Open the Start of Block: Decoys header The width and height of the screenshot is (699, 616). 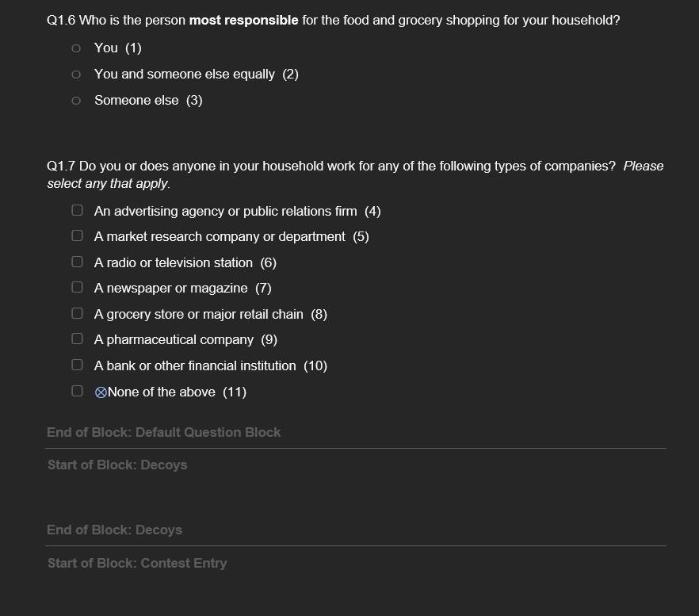117,465
